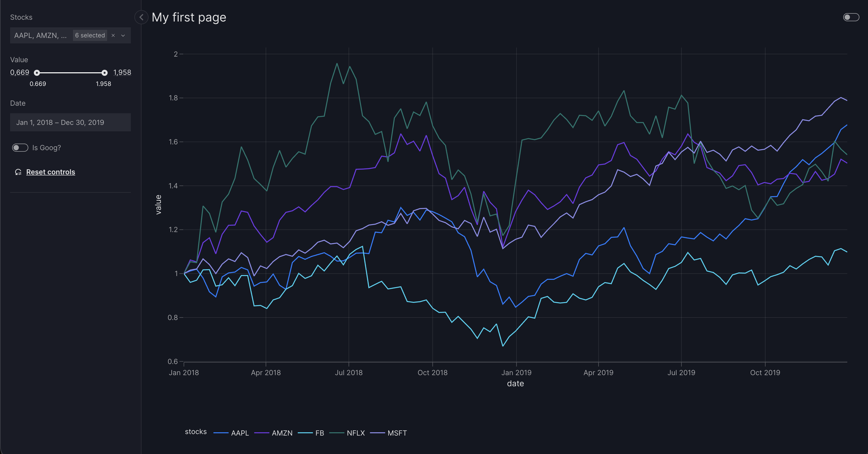Viewport: 868px width, 454px height.
Task: Expand the Stocks dropdown chevron
Action: [123, 35]
